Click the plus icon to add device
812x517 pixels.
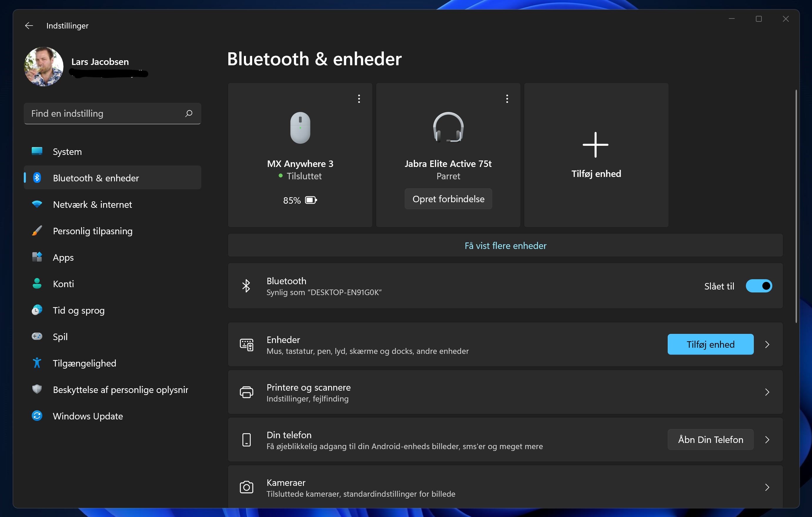[595, 145]
